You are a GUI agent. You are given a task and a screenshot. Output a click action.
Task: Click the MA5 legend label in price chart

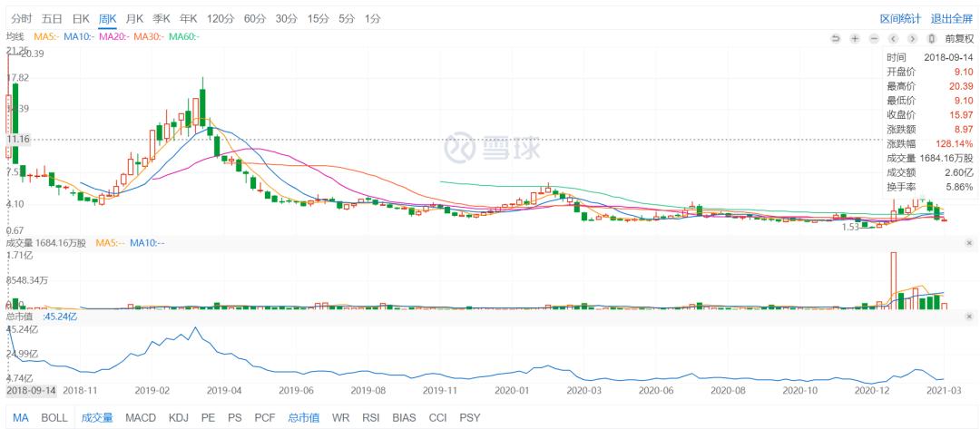[46, 37]
